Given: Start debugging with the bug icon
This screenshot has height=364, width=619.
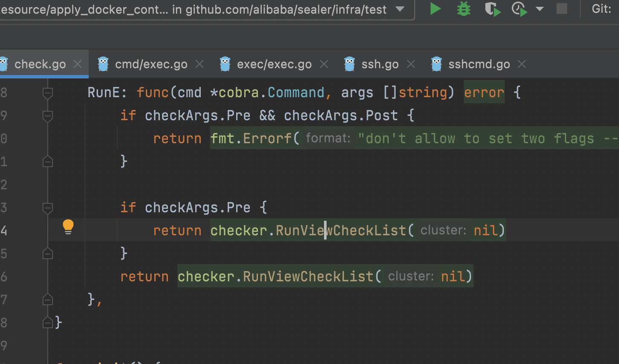Looking at the screenshot, I should [x=463, y=9].
